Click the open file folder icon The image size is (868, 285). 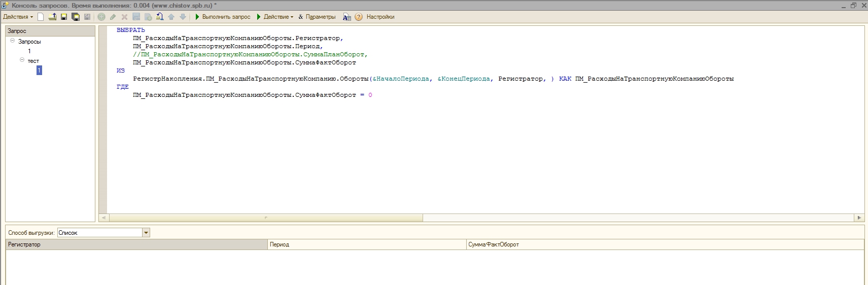(52, 17)
